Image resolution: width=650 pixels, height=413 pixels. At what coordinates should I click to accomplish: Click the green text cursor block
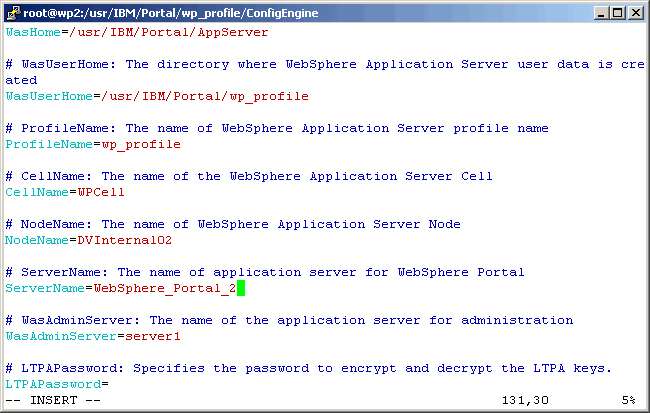pyautogui.click(x=241, y=288)
